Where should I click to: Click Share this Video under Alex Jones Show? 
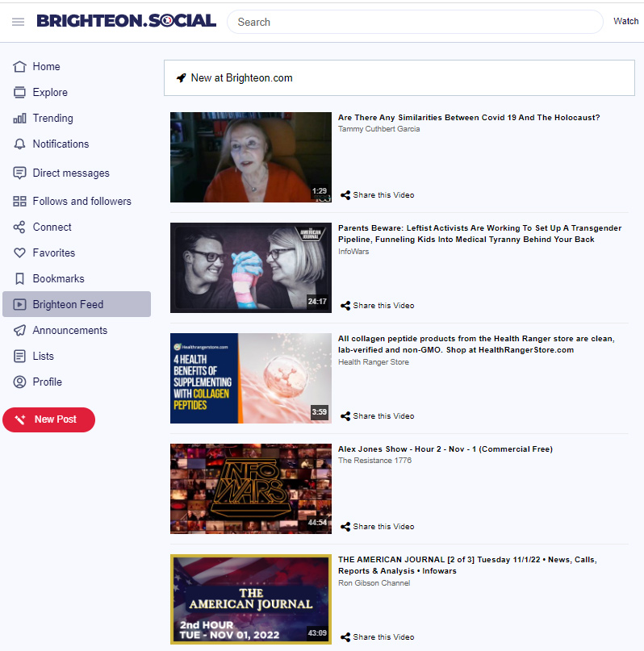(x=383, y=527)
